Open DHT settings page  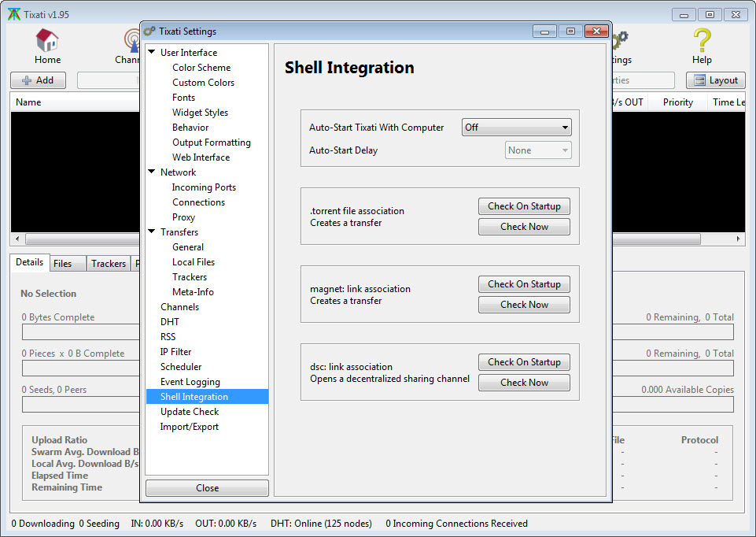pyautogui.click(x=170, y=322)
